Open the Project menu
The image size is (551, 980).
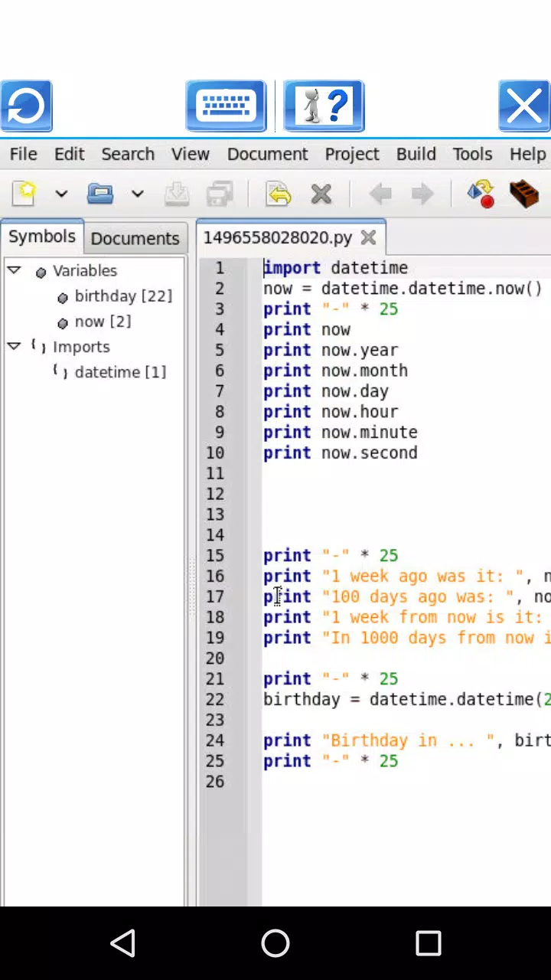tap(352, 154)
